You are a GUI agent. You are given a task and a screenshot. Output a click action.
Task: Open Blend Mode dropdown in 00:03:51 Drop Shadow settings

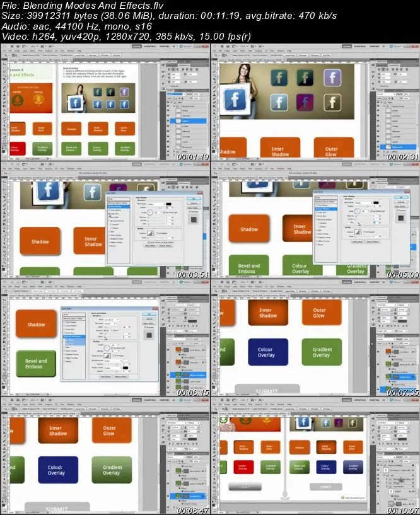pos(156,204)
